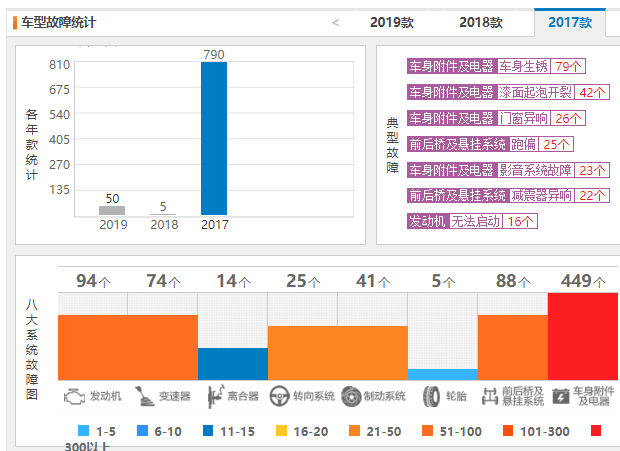The width and height of the screenshot is (620, 451).
Task: Click the tire (轮胎) icon
Action: pyautogui.click(x=431, y=396)
